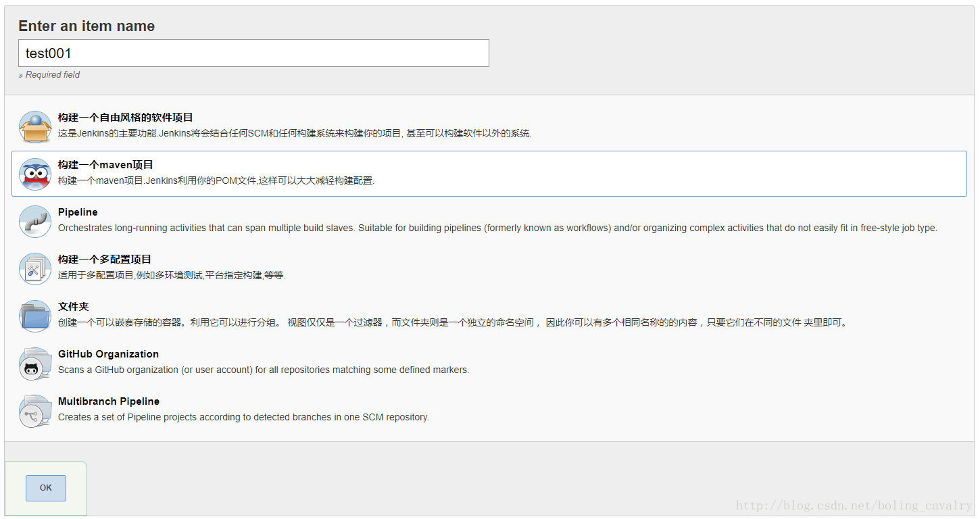Select 构建一个自由风格的软件项目 title
The image size is (980, 519).
[126, 118]
